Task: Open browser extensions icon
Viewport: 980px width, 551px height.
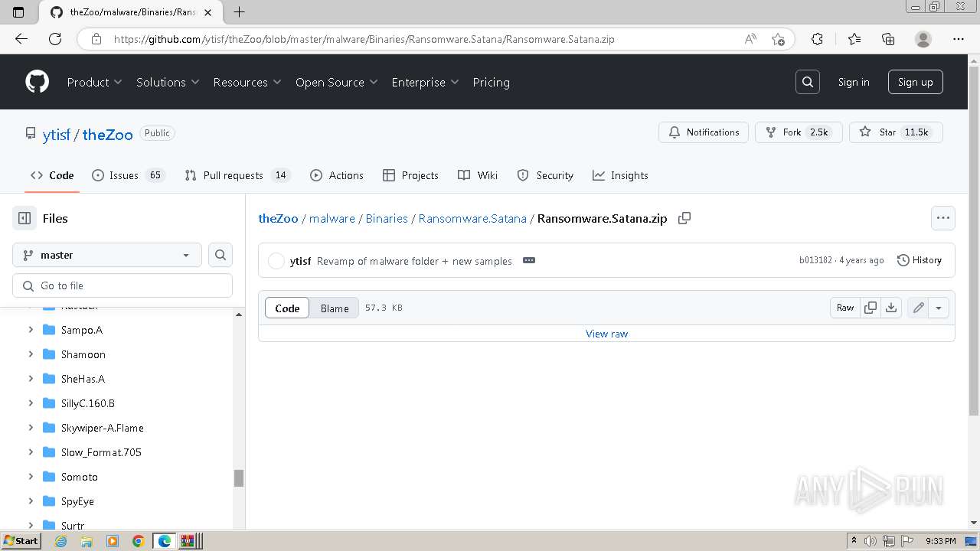Action: (x=817, y=39)
